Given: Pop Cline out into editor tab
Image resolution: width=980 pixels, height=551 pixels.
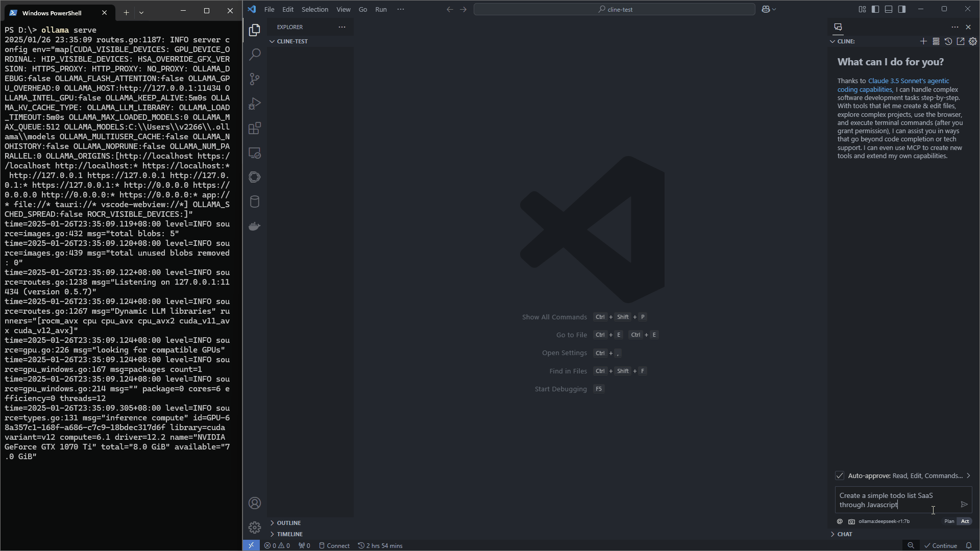Looking at the screenshot, I should (961, 41).
